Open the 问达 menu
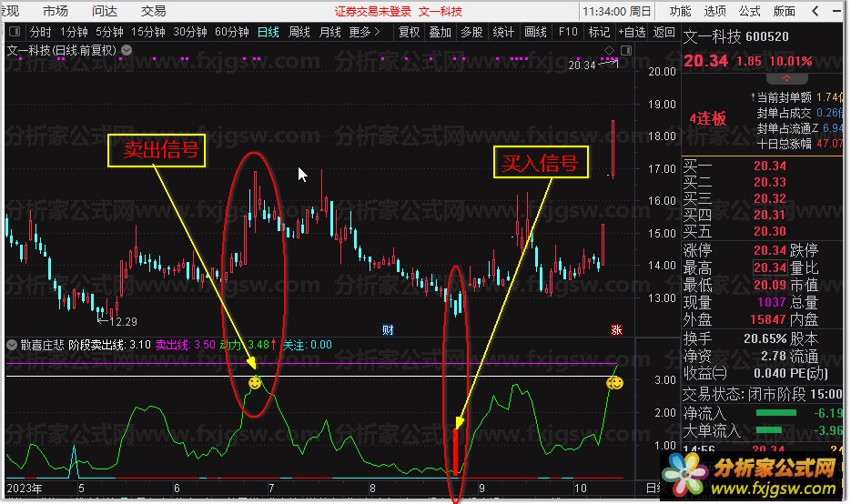Screen dimensions: 851x504 [x=104, y=11]
